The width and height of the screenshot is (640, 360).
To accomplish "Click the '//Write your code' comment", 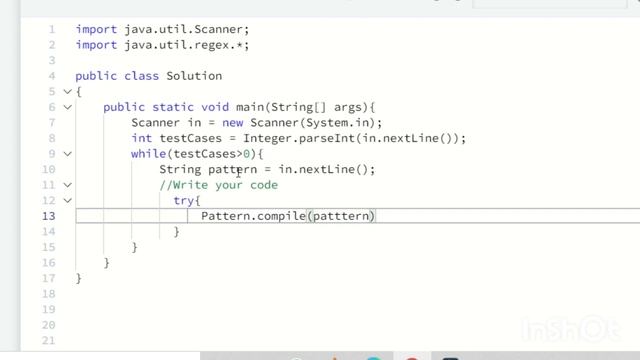I will [219, 185].
